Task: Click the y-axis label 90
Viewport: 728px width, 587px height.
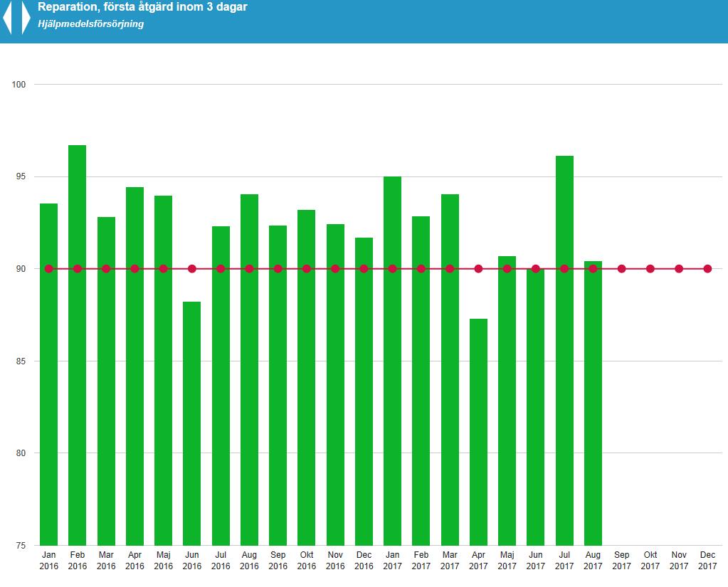Action: tap(21, 269)
